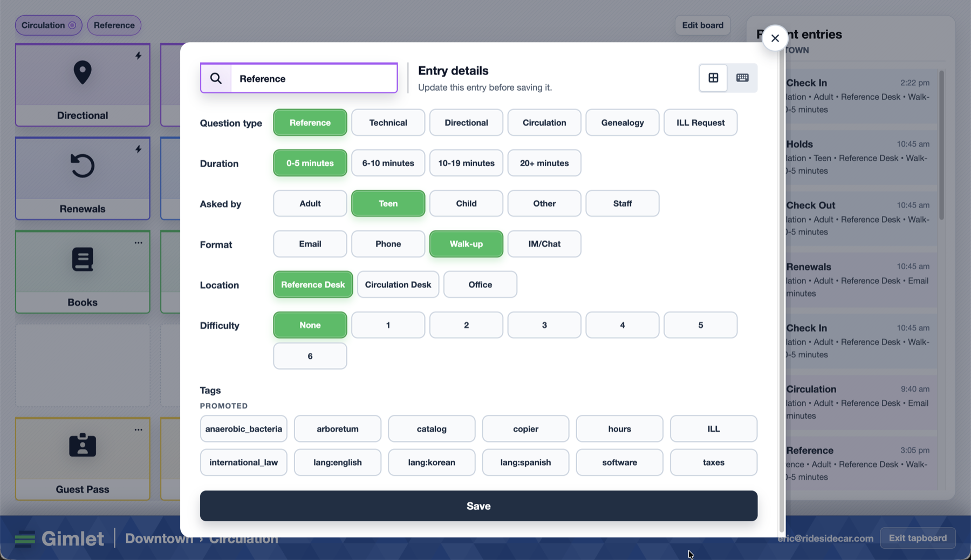Set difficulty to 1
The image size is (971, 560).
click(388, 325)
